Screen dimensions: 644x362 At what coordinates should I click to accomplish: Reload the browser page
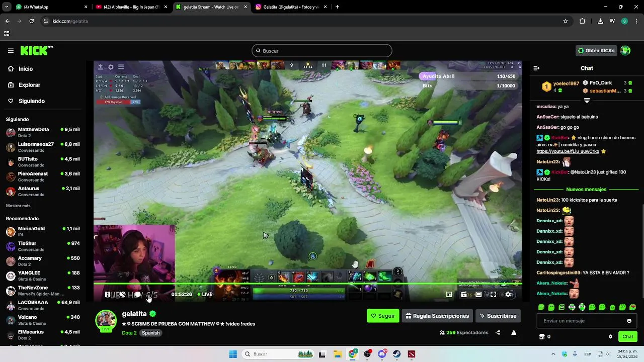pos(31,21)
